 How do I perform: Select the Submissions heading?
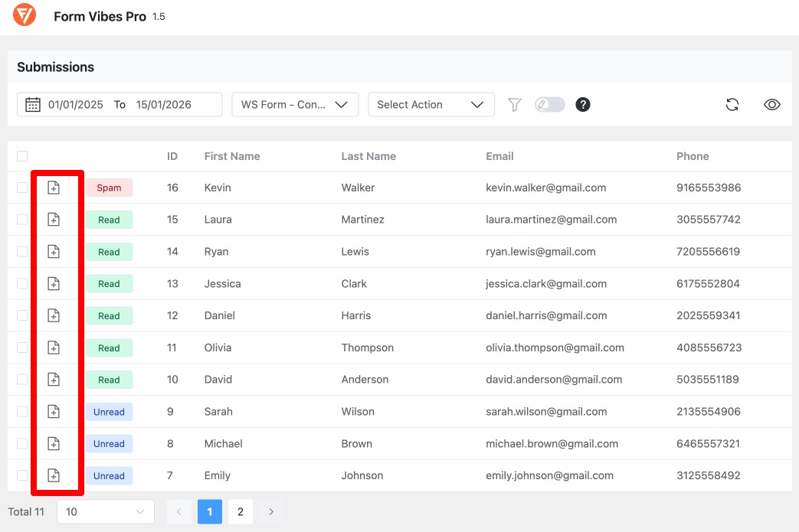click(55, 67)
